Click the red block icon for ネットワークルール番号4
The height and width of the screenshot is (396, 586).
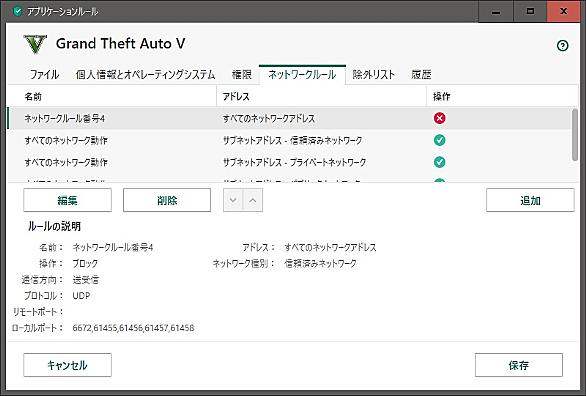click(x=440, y=118)
